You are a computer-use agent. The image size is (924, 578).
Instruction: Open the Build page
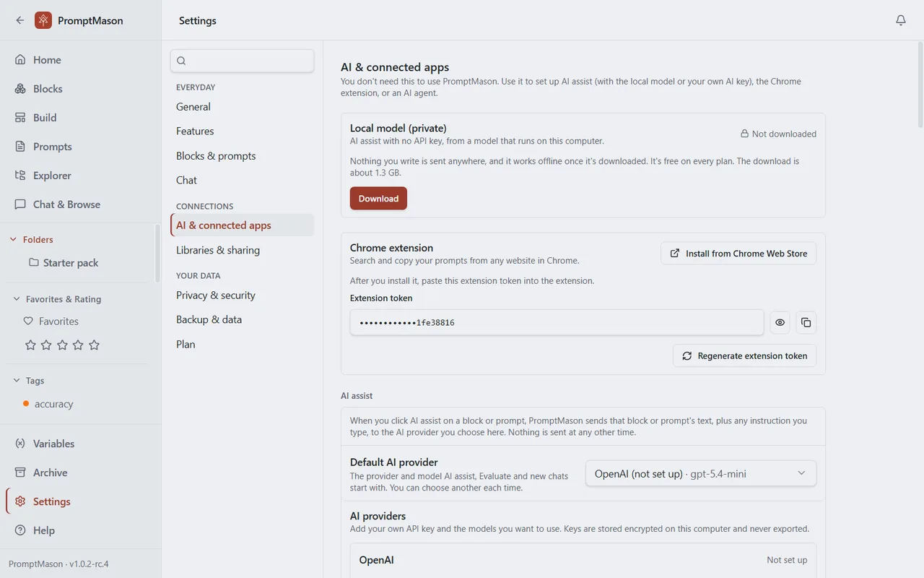pyautogui.click(x=80, y=118)
